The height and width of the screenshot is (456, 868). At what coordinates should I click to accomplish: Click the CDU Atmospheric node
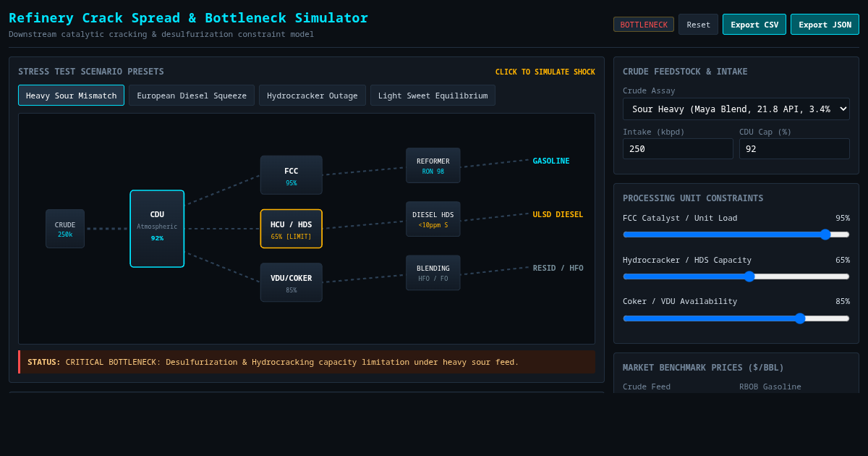[x=157, y=229]
